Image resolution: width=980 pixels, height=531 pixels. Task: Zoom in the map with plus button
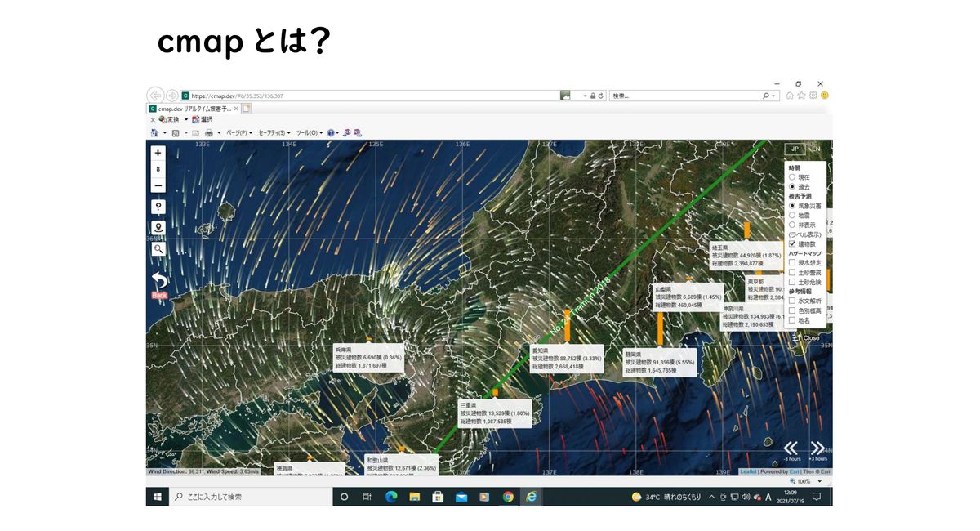pos(158,153)
